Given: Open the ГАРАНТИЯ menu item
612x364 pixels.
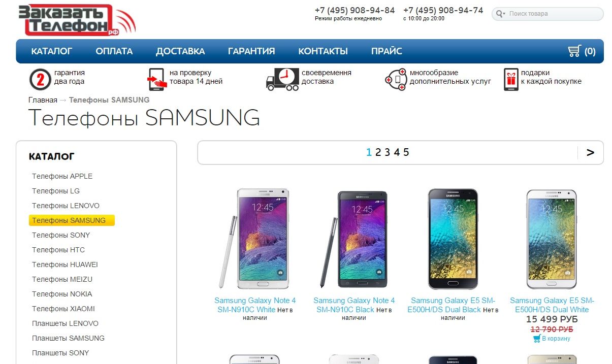Looking at the screenshot, I should coord(251,51).
